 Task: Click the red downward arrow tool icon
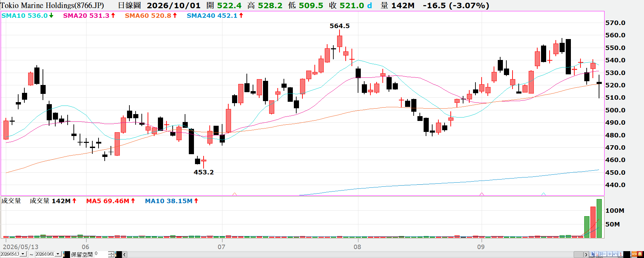click(x=597, y=254)
